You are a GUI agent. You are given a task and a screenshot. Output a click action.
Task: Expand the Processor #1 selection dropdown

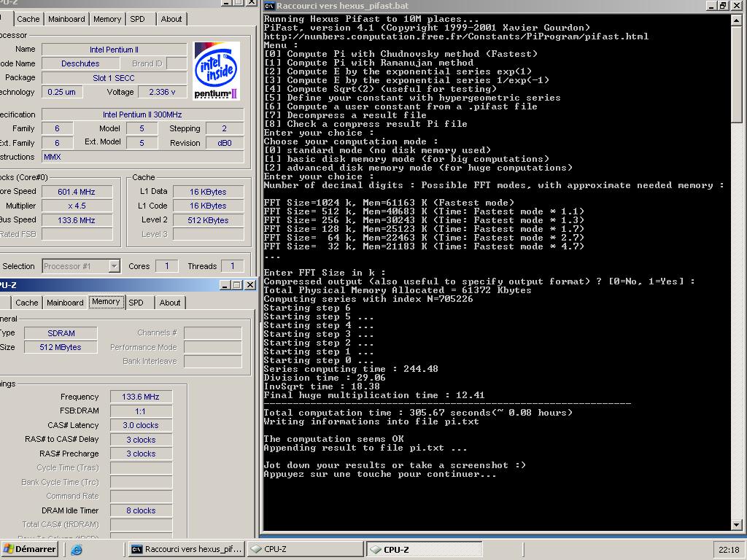click(x=114, y=266)
